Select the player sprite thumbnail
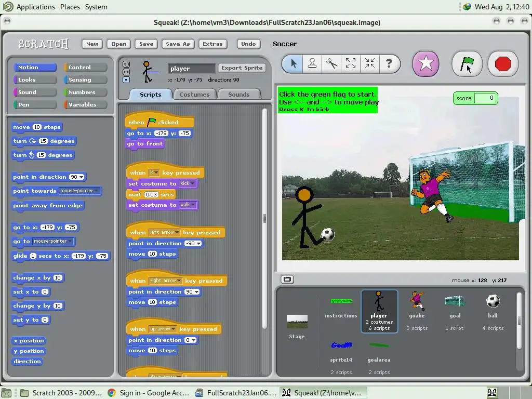Screen dimensions: 532x399 pos(379,311)
